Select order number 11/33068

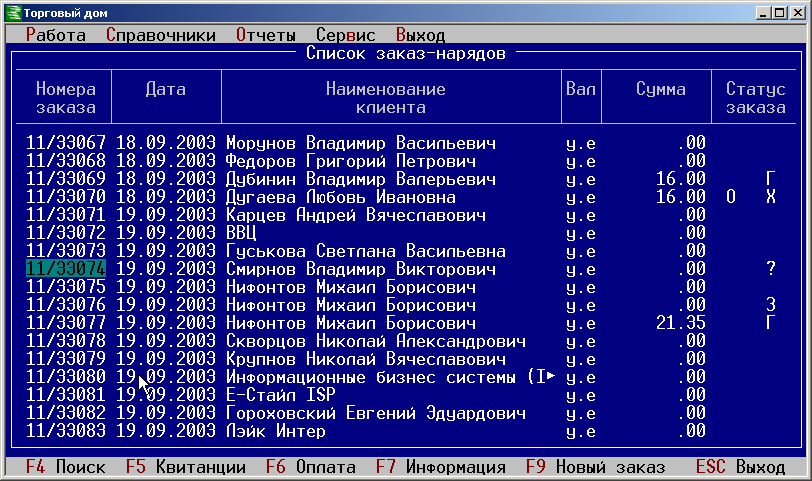tap(66, 161)
